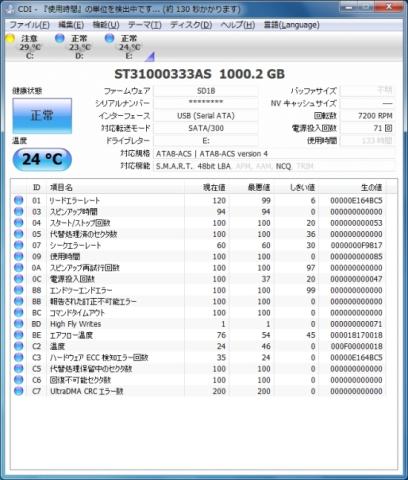Click the drive letter field E:
This screenshot has width=408, height=480.
(x=206, y=141)
